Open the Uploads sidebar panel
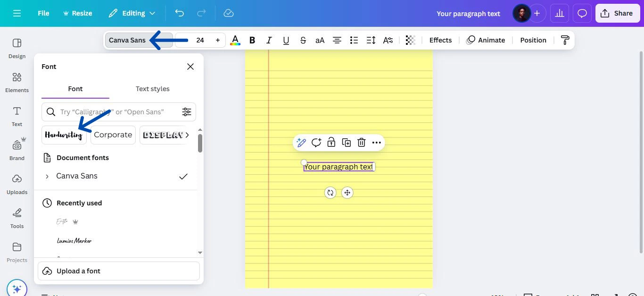The image size is (644, 296). click(17, 184)
